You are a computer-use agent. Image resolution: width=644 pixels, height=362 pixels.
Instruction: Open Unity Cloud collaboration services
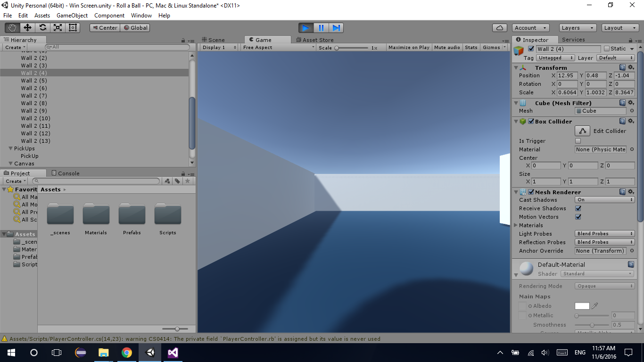[499, 27]
